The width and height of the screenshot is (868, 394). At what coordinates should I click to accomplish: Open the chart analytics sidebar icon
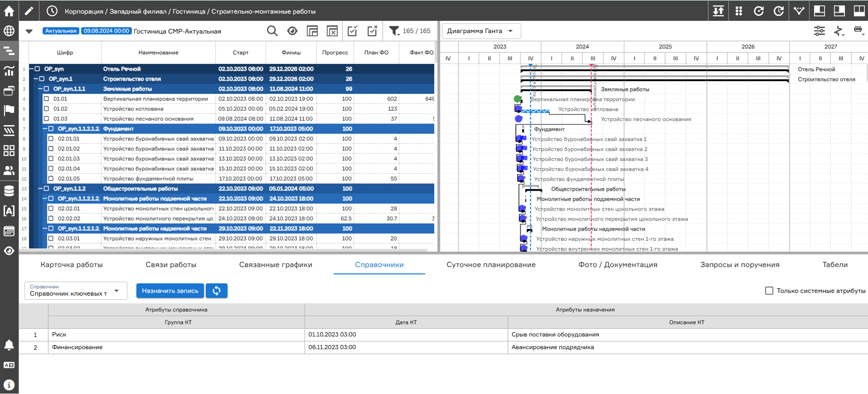(9, 71)
